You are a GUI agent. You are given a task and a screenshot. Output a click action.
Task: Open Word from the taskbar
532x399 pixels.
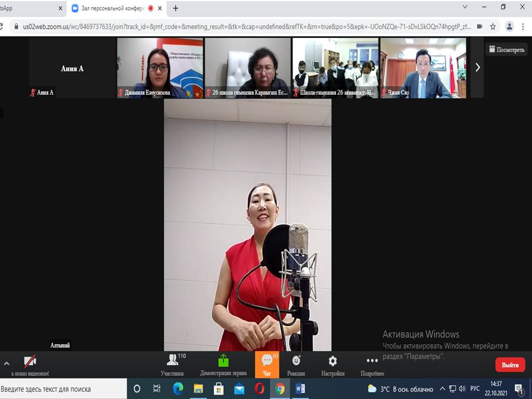(x=300, y=389)
